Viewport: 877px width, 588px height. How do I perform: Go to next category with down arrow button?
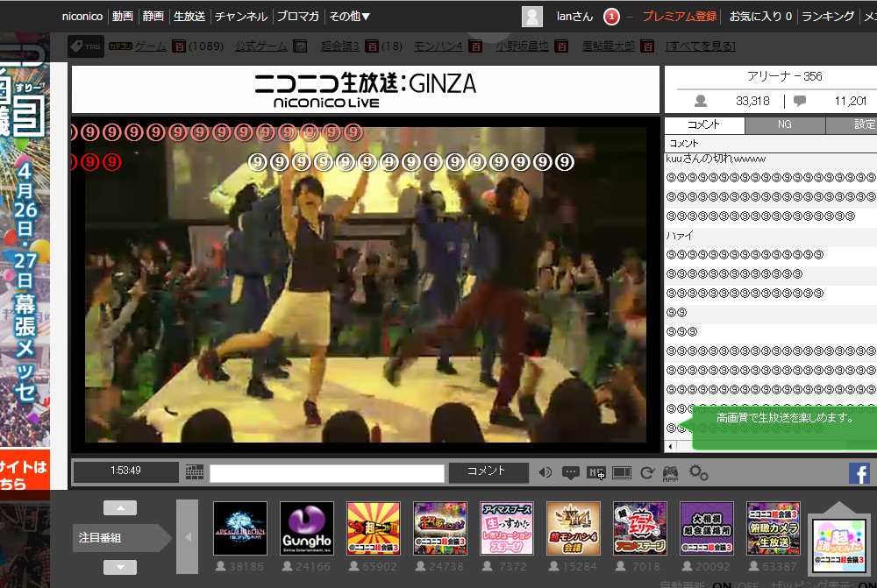pyautogui.click(x=119, y=567)
